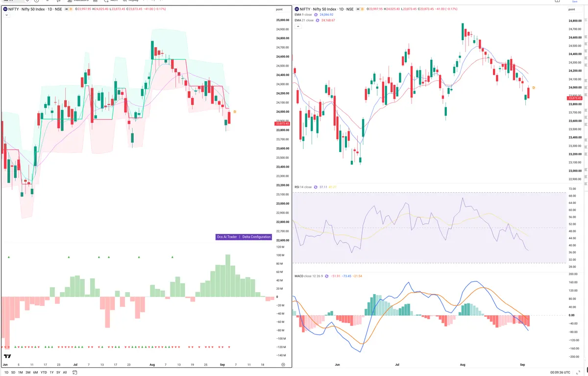Viewport: 588px width, 376px height.
Task: Click the right chart NIFTY symbol logo
Action: (x=297, y=9)
